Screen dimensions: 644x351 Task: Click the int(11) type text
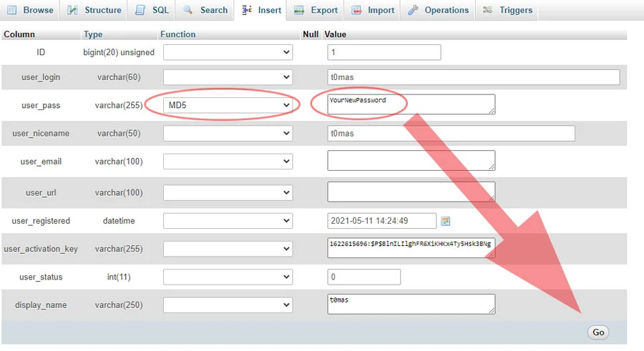point(119,277)
